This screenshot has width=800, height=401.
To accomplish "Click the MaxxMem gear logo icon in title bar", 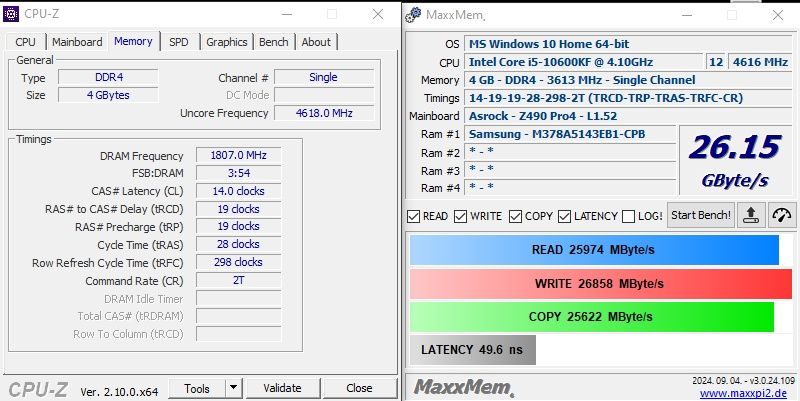I will (x=413, y=15).
